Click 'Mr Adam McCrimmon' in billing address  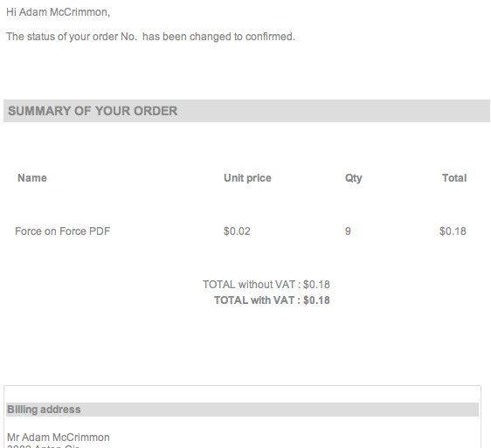pos(59,437)
